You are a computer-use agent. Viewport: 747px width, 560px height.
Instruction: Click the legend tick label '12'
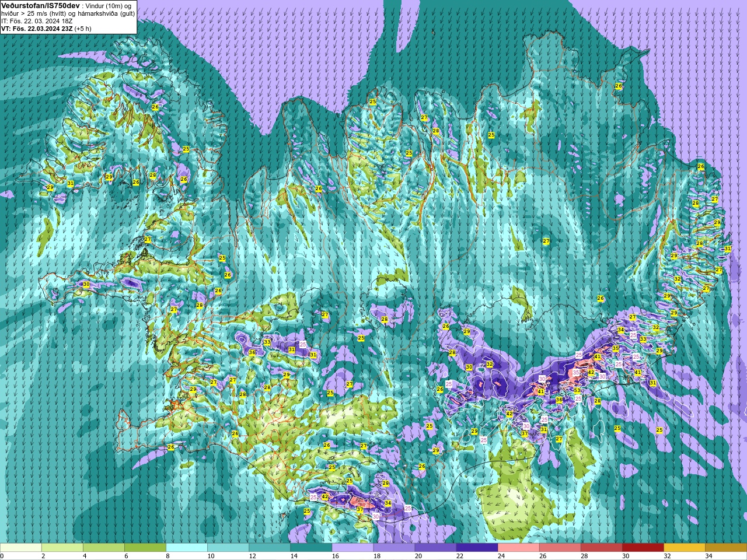click(253, 556)
